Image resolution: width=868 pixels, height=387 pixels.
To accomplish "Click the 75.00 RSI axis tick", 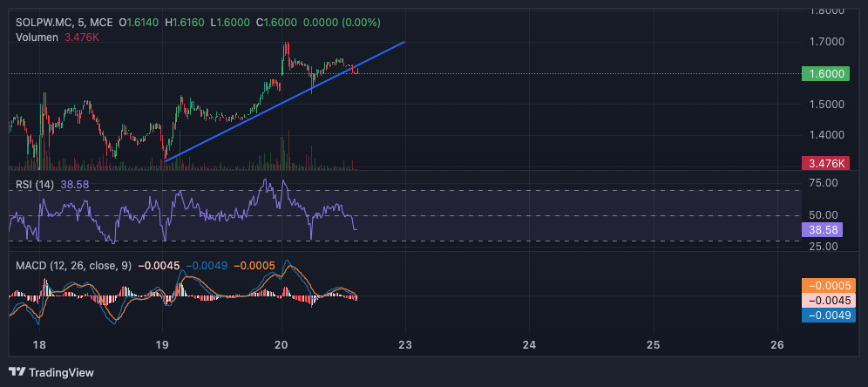I will coord(822,183).
